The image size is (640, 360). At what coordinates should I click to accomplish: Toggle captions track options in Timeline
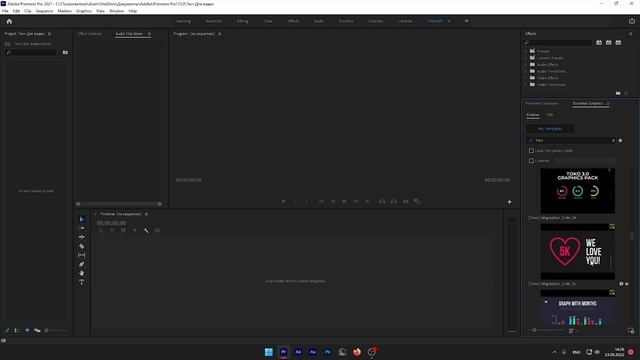point(158,230)
